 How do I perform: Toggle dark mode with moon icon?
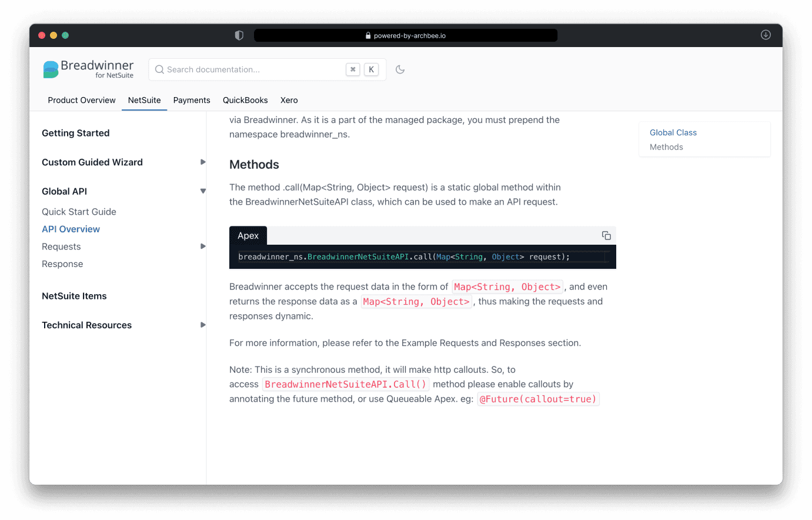(400, 69)
